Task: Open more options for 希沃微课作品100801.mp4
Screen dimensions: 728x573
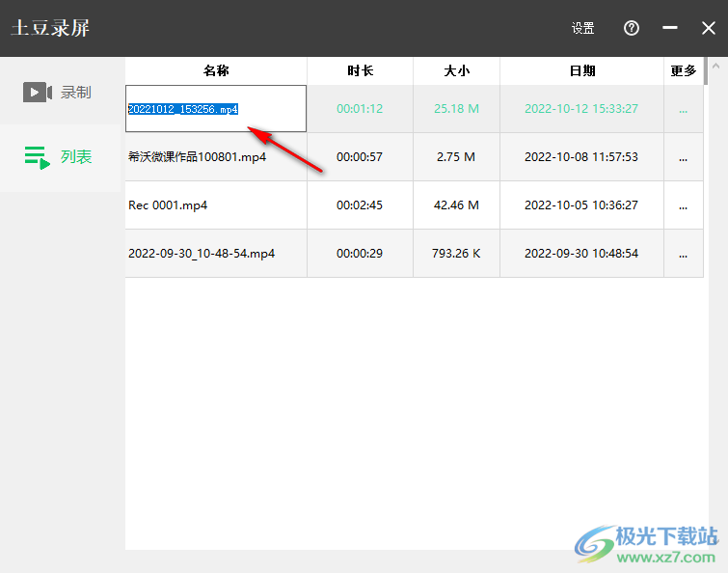Action: pyautogui.click(x=683, y=157)
